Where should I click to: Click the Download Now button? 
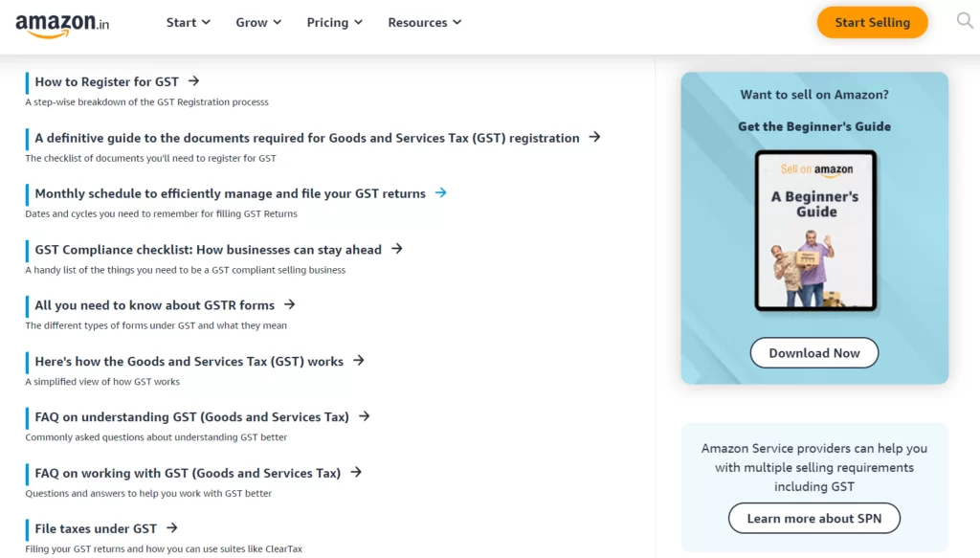813,353
